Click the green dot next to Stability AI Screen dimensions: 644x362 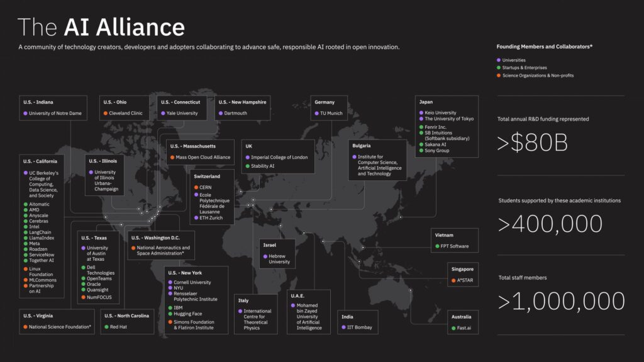pos(247,165)
